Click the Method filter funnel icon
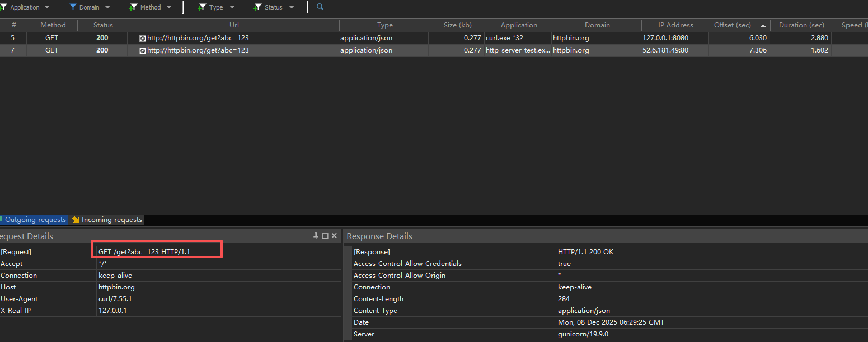Viewport: 868px width, 342px height. tap(133, 7)
